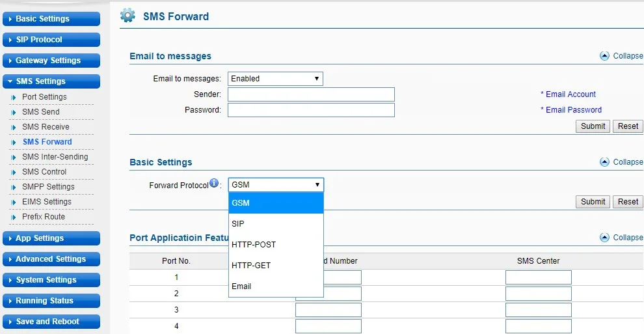Expand the Advanced Settings section
The width and height of the screenshot is (644, 334).
(x=51, y=259)
